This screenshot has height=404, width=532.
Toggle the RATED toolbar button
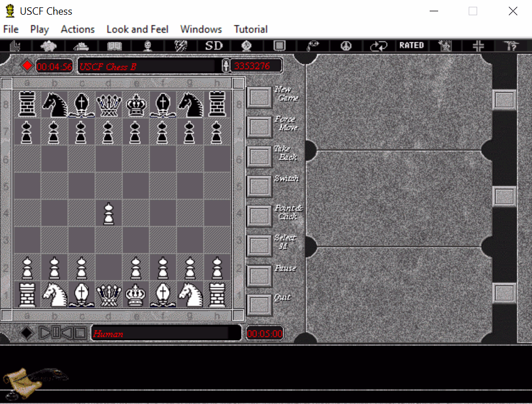412,45
